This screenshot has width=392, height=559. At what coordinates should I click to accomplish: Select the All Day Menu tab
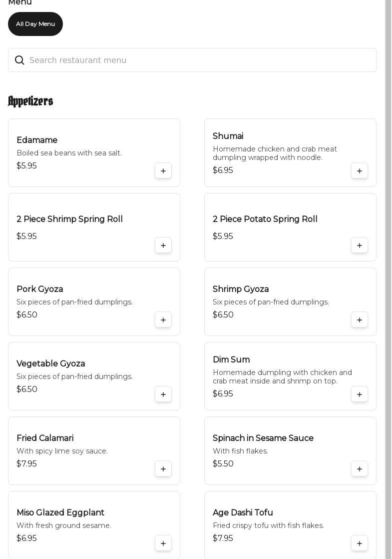tap(35, 24)
